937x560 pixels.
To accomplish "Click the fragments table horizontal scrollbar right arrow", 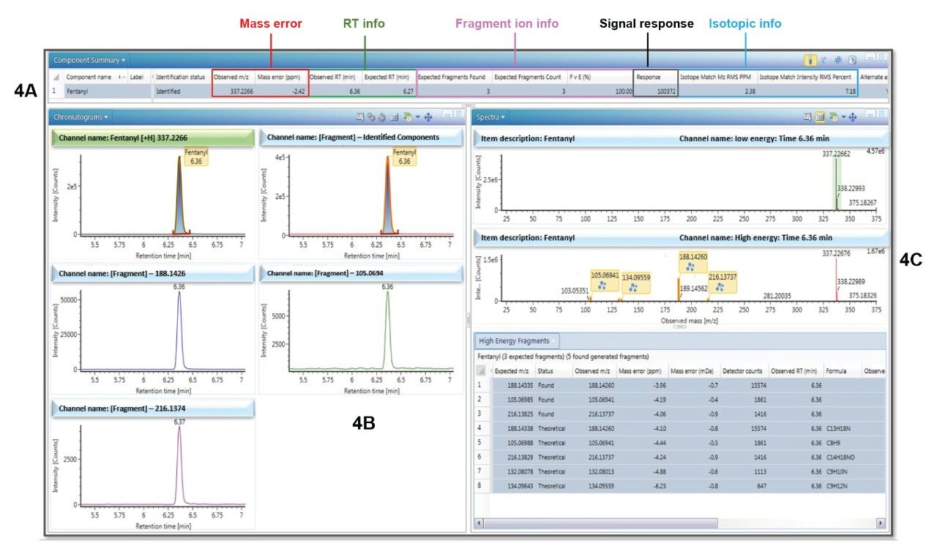I will 880,523.
